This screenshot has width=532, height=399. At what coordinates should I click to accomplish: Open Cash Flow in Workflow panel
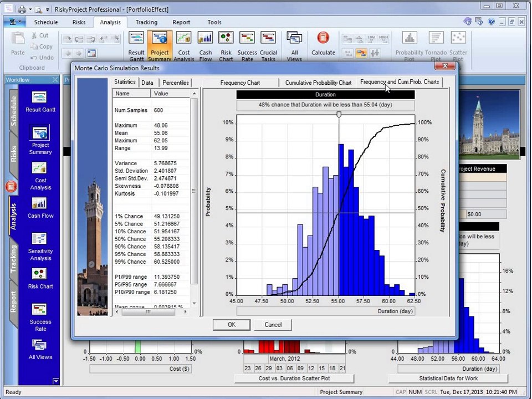point(40,208)
